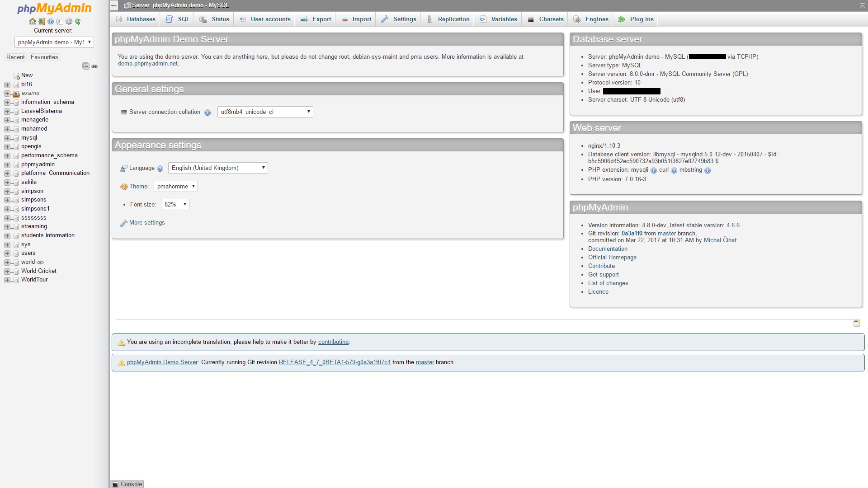Screen dimensions: 868x488
Task: Click the contributing link
Action: tap(333, 342)
